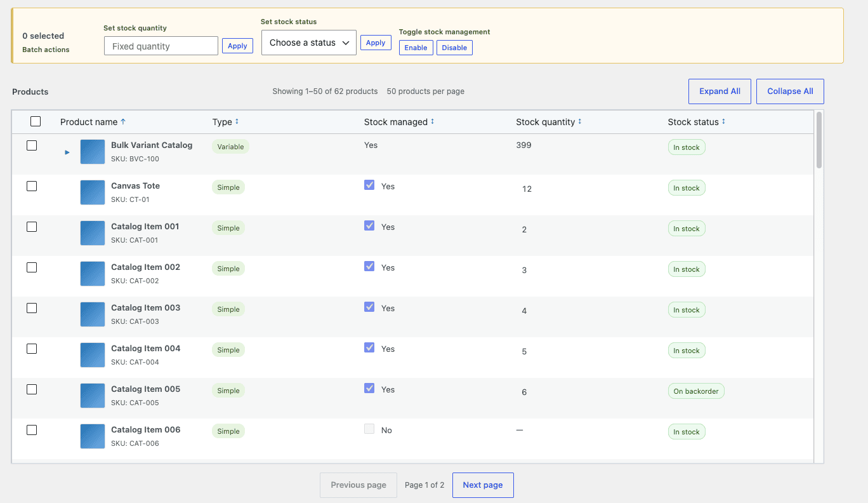Click Enable under Toggle stock management
The width and height of the screenshot is (868, 503).
(x=416, y=48)
